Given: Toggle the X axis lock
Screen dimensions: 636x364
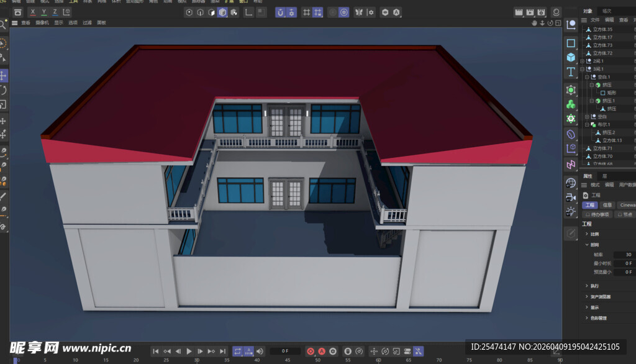Looking at the screenshot, I should tap(33, 12).
